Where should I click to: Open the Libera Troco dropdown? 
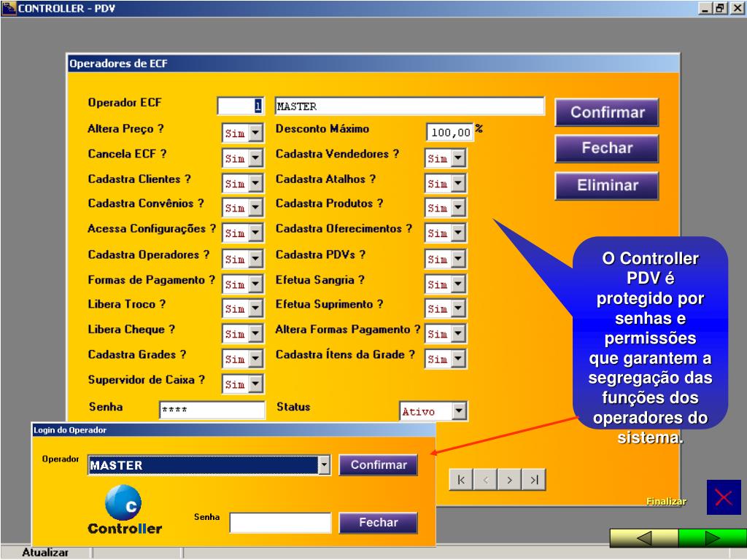point(256,309)
